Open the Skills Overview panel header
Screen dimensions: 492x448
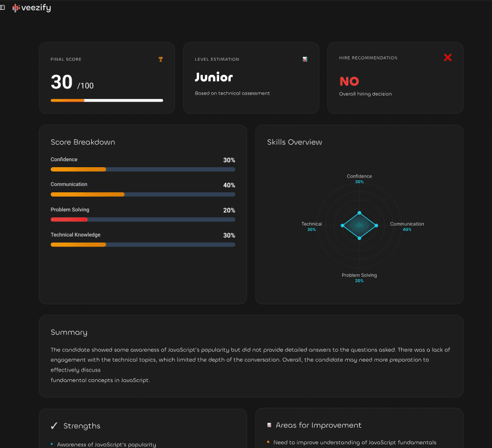pyautogui.click(x=295, y=142)
